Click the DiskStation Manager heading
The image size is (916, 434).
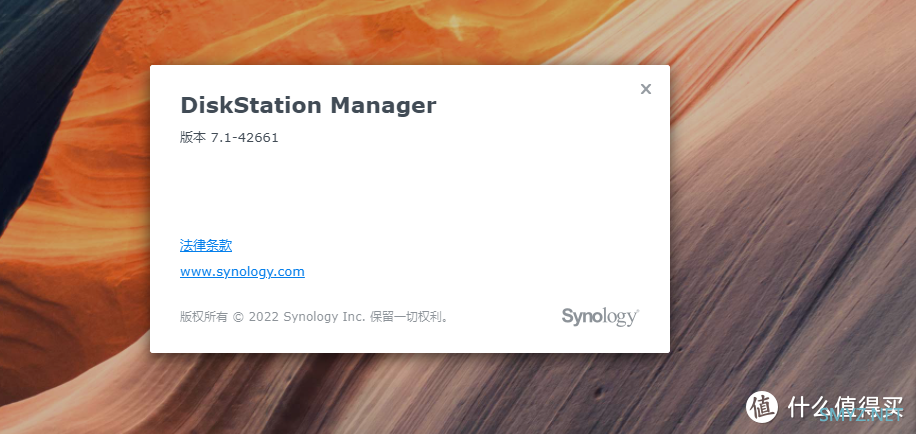pos(308,105)
